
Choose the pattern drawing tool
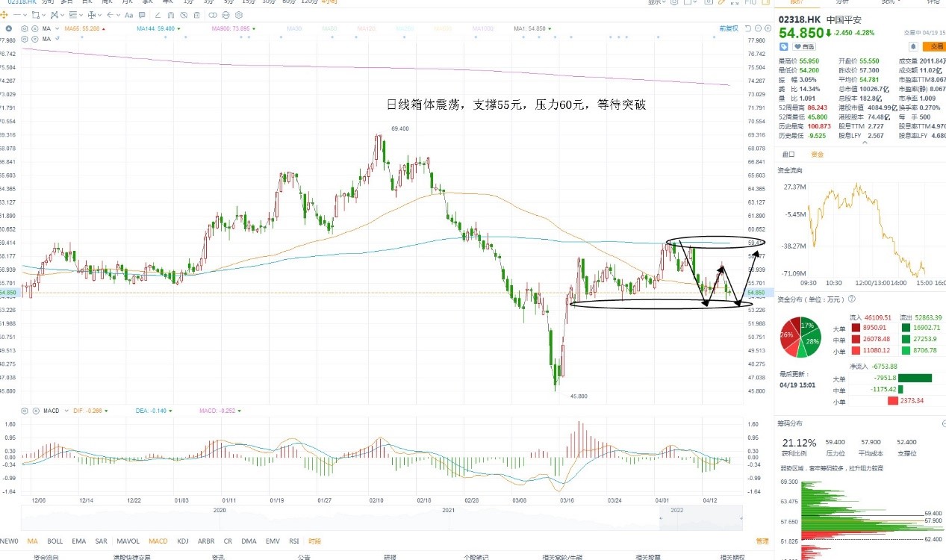pos(54,15)
